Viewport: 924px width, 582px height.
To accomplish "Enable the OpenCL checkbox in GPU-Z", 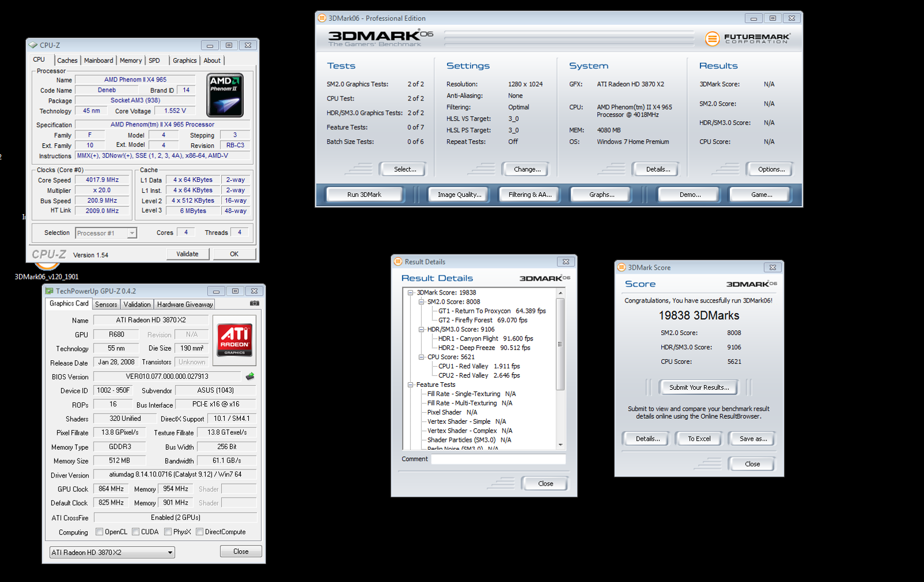I will [x=99, y=532].
